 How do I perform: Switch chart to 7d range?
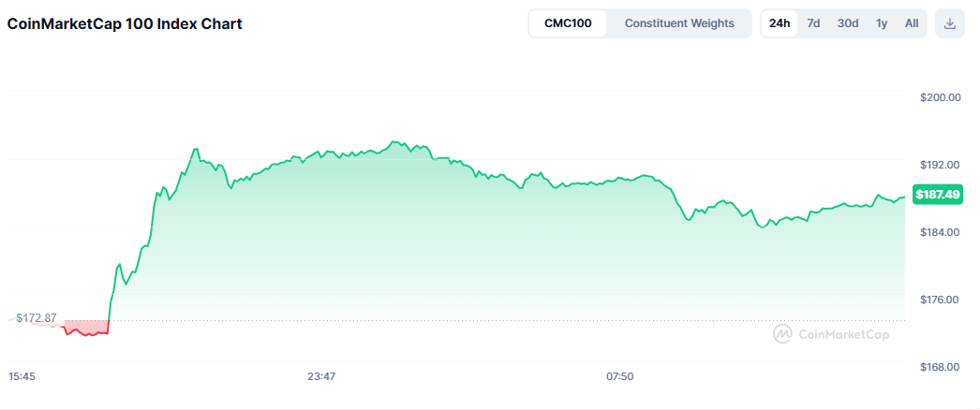[813, 23]
